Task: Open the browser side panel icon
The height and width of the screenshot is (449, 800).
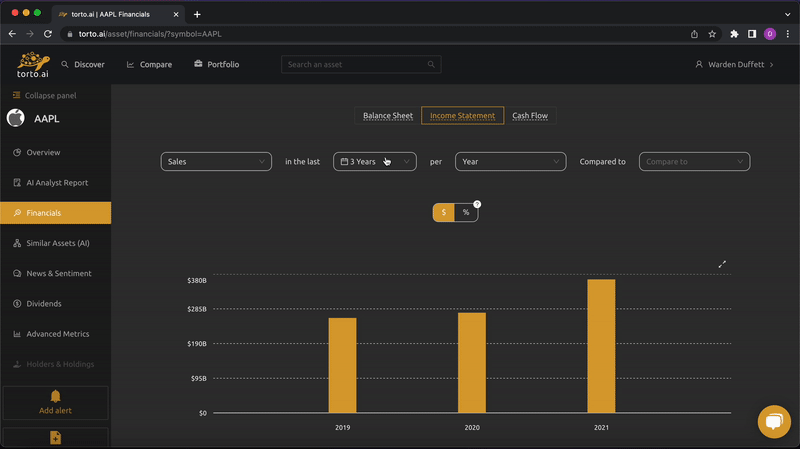Action: 752,34
